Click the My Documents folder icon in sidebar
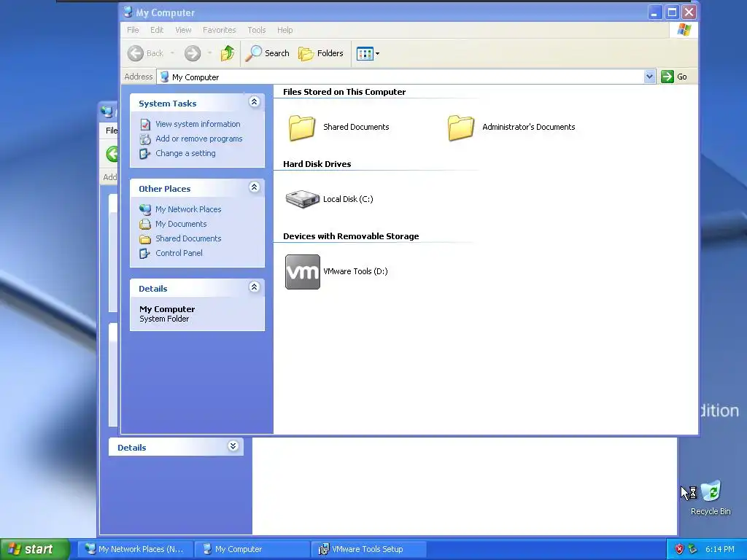The height and width of the screenshot is (560, 747). pyautogui.click(x=145, y=225)
